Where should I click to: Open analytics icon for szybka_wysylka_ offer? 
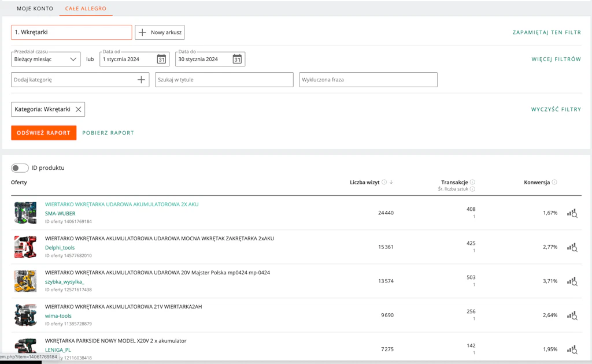click(x=572, y=281)
